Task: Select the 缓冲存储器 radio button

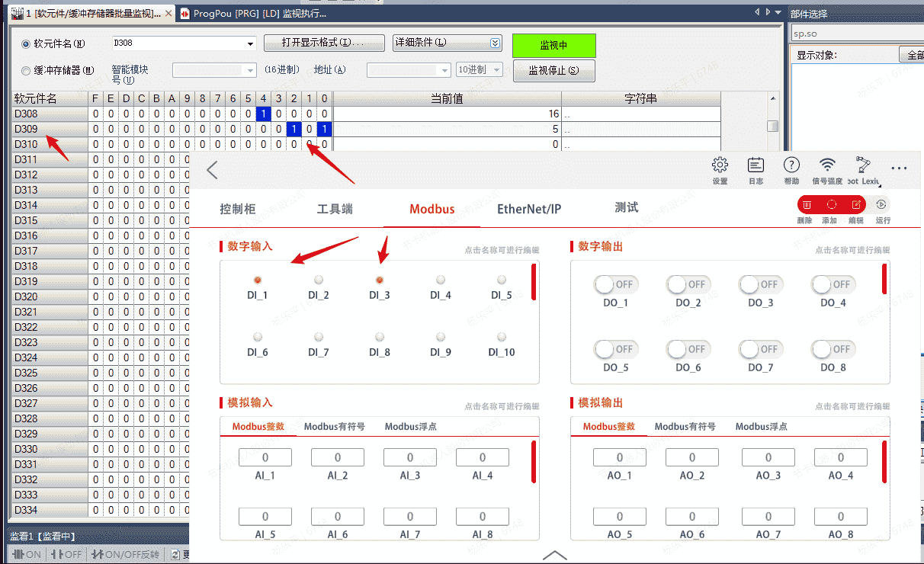Action: point(26,70)
